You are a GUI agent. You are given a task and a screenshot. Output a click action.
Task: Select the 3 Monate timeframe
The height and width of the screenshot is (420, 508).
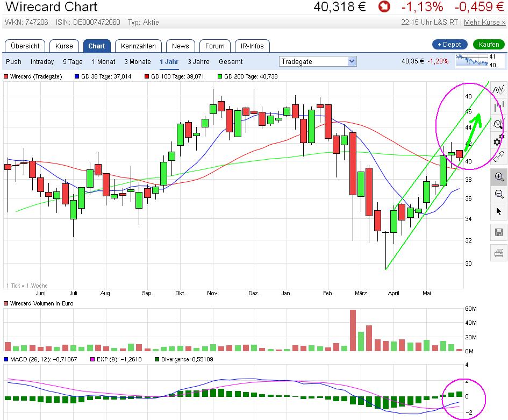138,61
